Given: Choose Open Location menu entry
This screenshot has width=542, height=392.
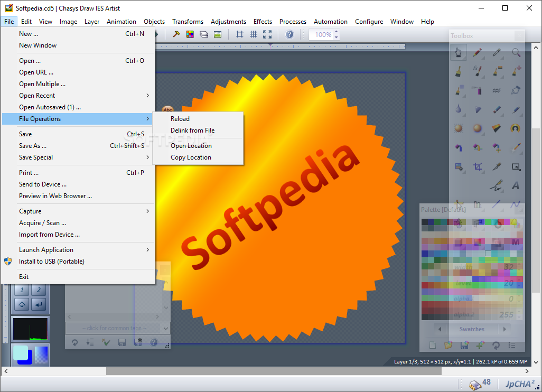Looking at the screenshot, I should pos(198,145).
